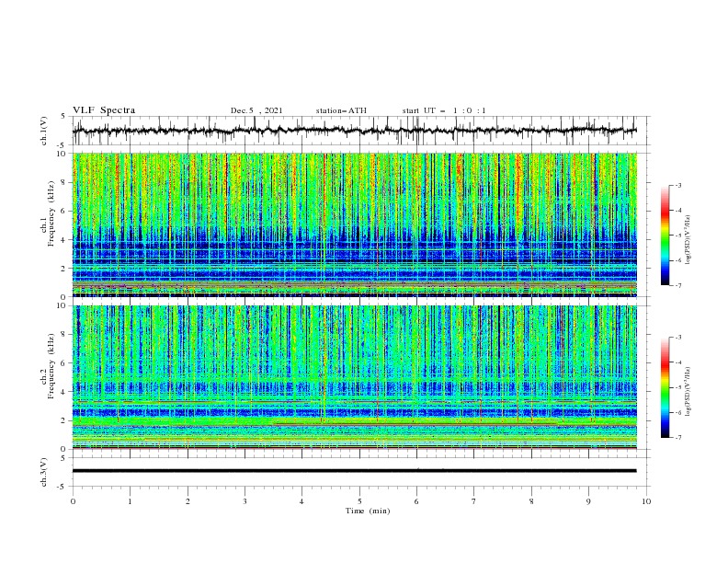The image size is (728, 563).
Task: Select the "Dec.5 , 2021" date text
Action: coord(256,110)
